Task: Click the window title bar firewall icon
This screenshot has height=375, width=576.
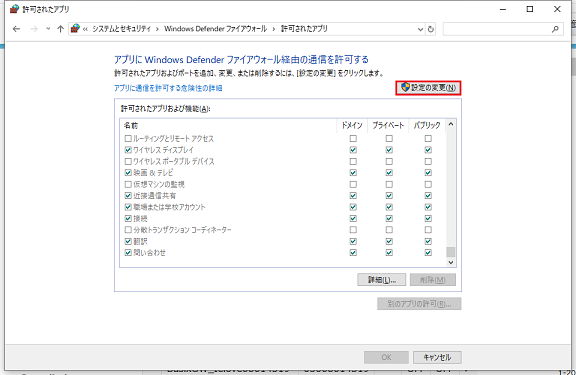Action: [14, 9]
